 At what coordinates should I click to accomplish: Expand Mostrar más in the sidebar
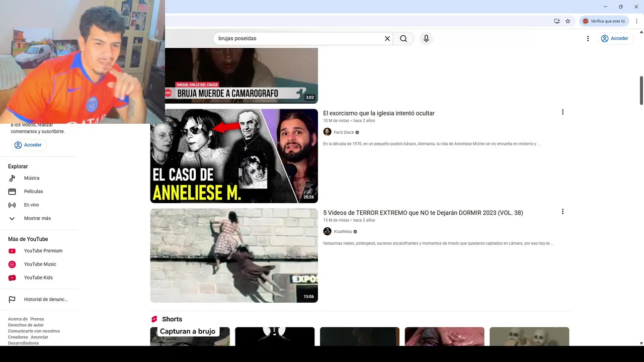[x=38, y=219]
